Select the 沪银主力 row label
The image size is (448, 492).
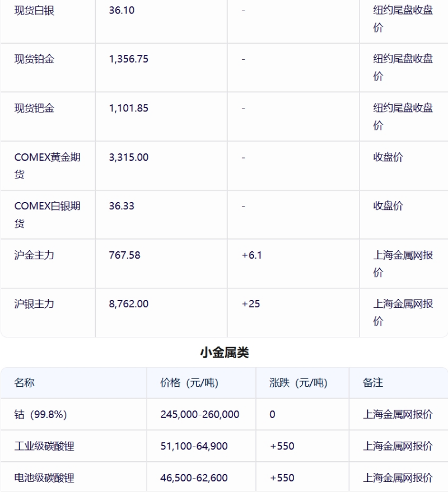[34, 304]
